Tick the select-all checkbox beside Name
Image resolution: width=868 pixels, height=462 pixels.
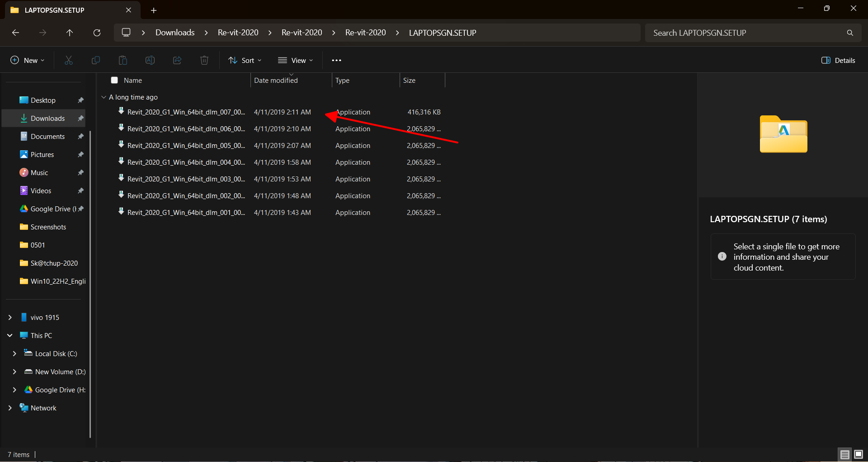tap(114, 80)
